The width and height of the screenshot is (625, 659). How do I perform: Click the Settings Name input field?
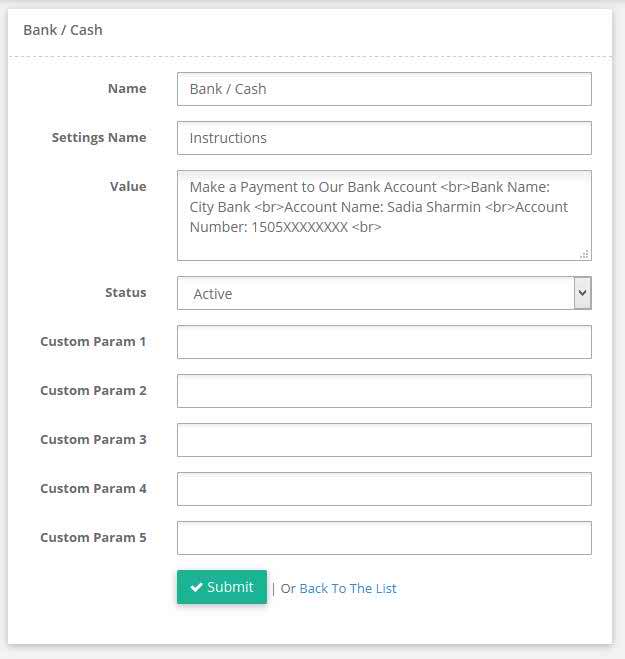[x=384, y=138]
